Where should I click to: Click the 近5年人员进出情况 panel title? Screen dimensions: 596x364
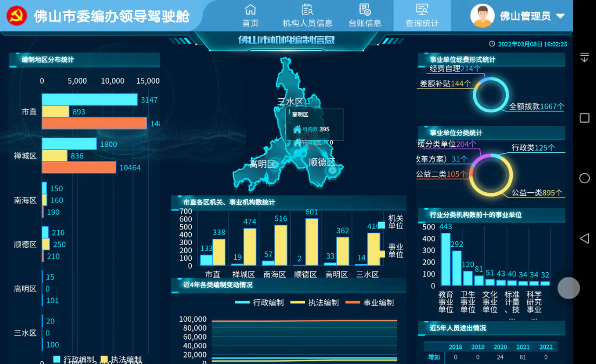pyautogui.click(x=458, y=328)
